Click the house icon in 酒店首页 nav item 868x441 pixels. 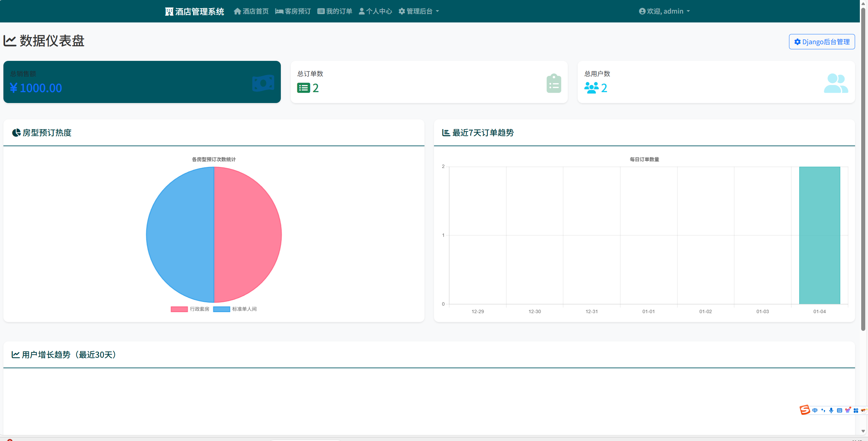coord(237,12)
